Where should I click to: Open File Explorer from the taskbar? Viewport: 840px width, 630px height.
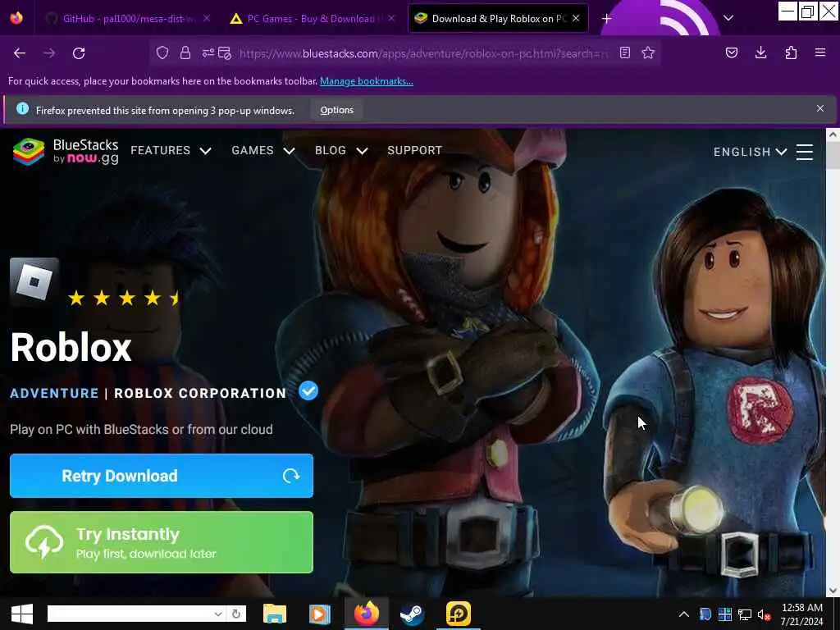pyautogui.click(x=275, y=614)
